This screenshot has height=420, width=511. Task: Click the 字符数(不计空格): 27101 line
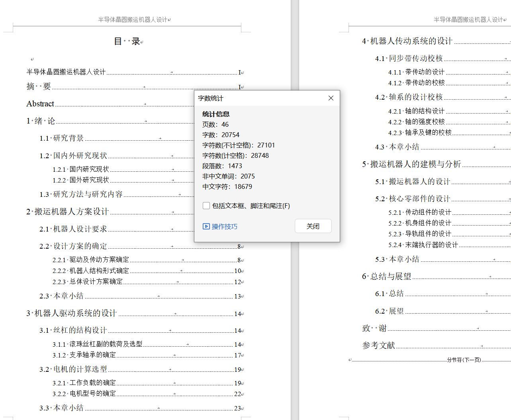239,145
